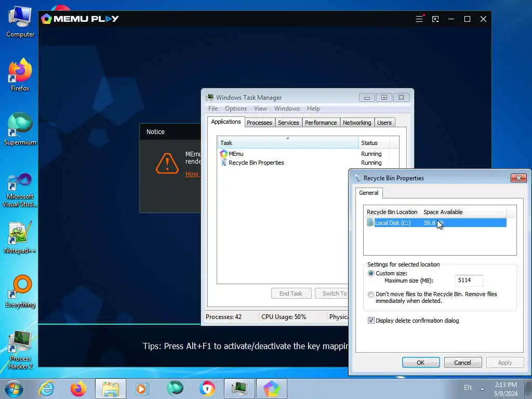
Task: Click the Maximum size input field
Action: [469, 280]
